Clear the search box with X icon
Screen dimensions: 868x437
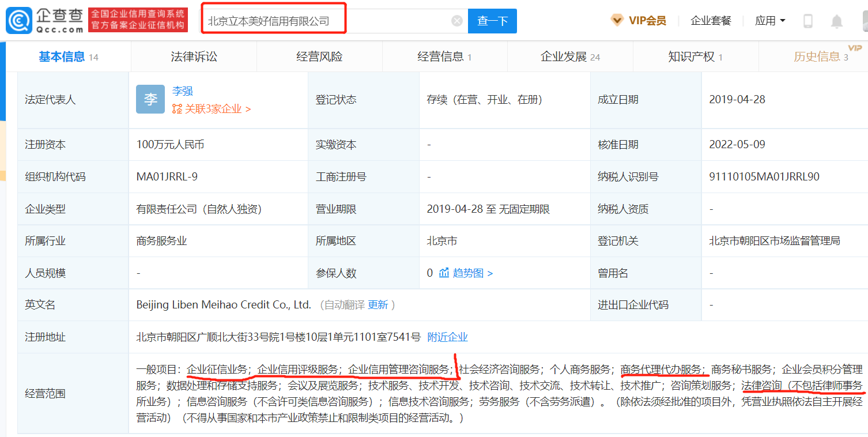[x=457, y=21]
